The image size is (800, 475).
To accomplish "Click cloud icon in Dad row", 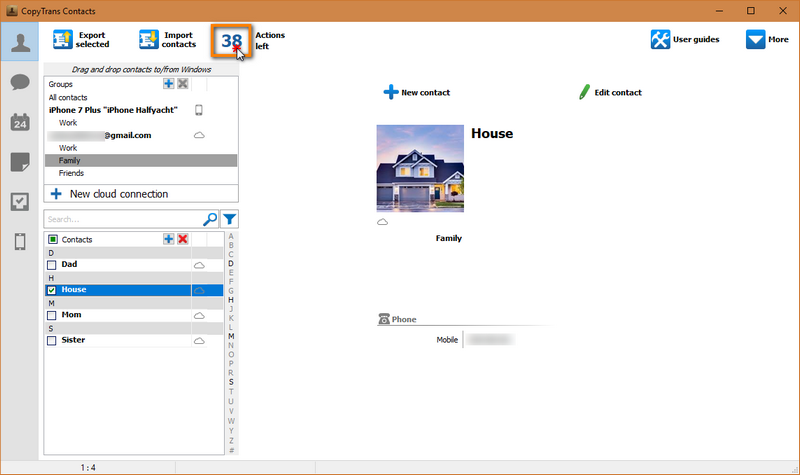I will tap(199, 265).
